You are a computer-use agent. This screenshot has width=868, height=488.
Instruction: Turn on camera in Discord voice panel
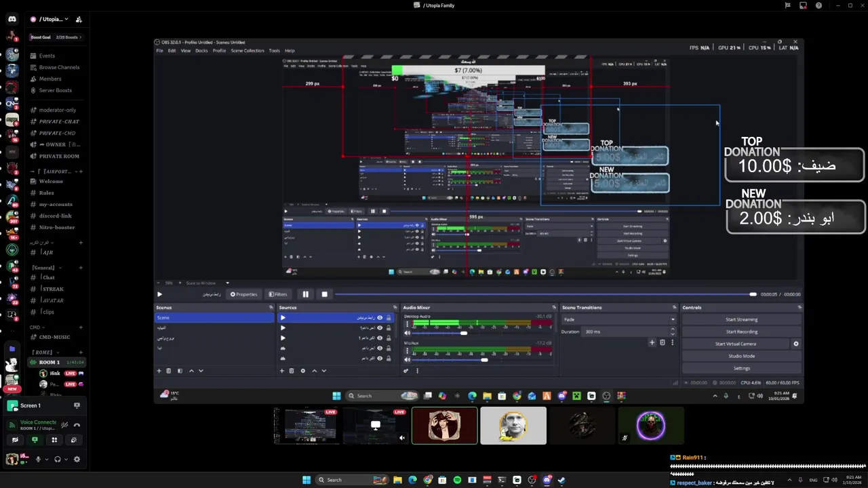coord(15,440)
